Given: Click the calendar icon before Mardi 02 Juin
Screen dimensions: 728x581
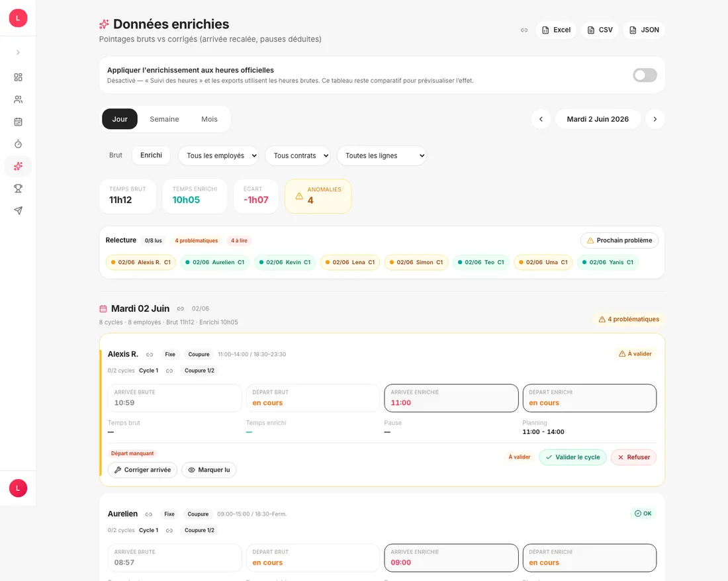Looking at the screenshot, I should coord(103,308).
